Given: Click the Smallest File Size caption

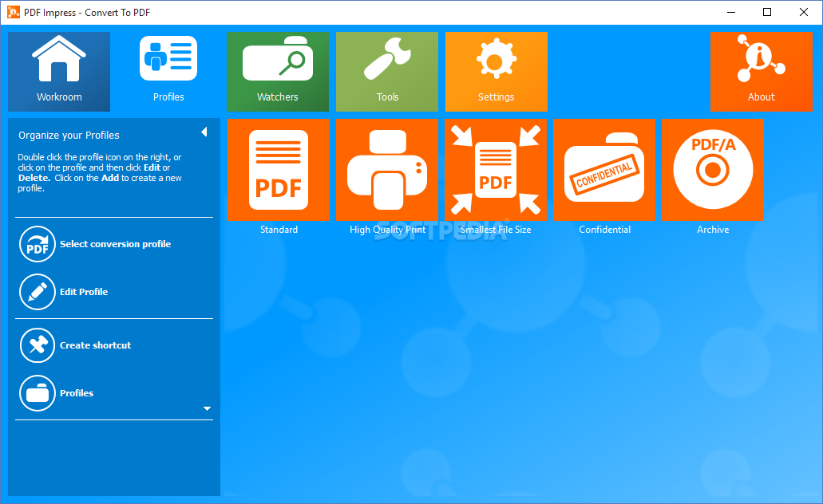Looking at the screenshot, I should pos(496,230).
